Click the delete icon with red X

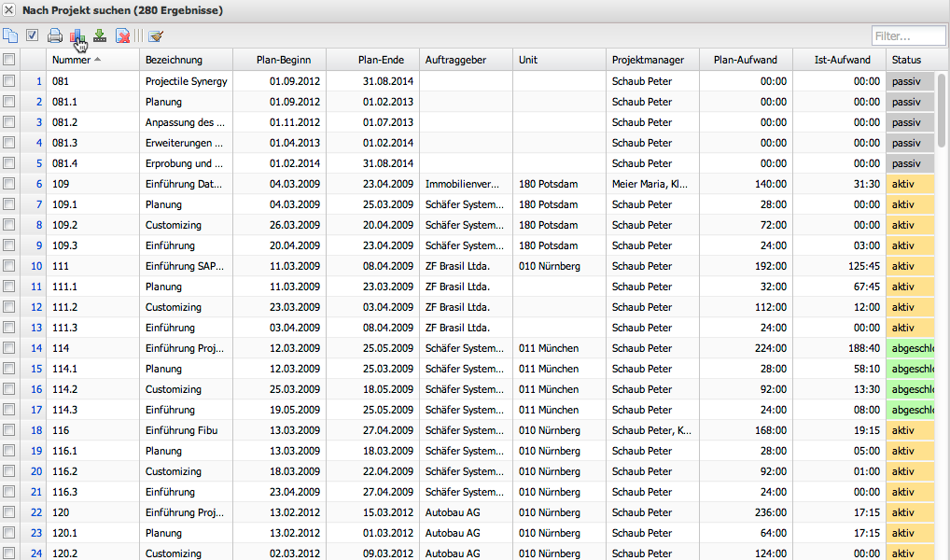[122, 36]
